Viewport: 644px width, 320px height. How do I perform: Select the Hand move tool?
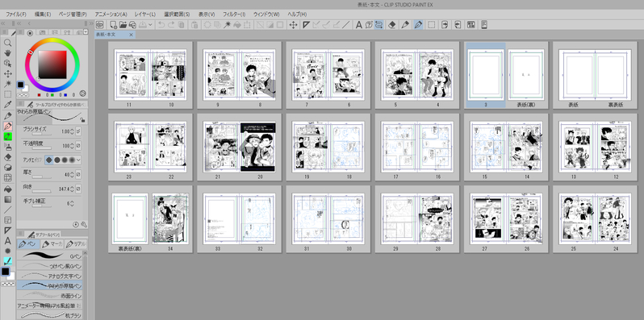pyautogui.click(x=7, y=53)
